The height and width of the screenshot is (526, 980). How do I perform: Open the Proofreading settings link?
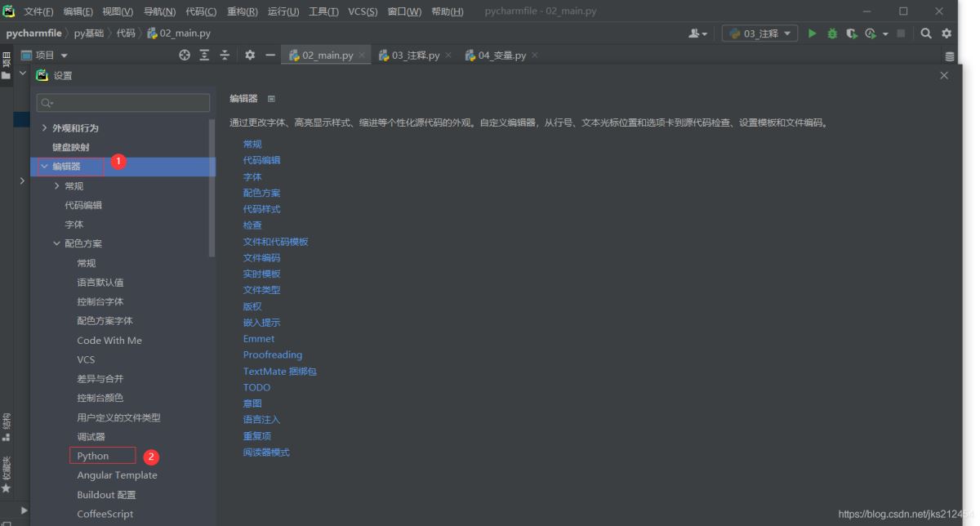coord(273,354)
